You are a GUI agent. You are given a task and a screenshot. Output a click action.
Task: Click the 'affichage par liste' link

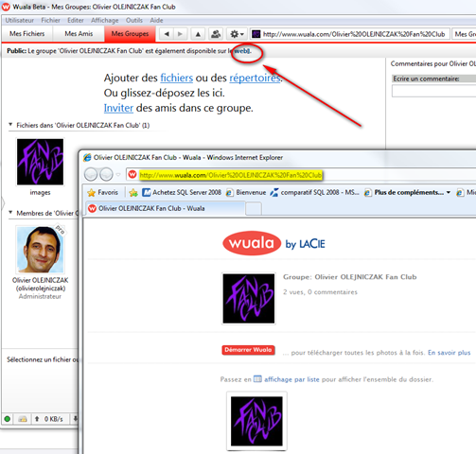pos(291,379)
